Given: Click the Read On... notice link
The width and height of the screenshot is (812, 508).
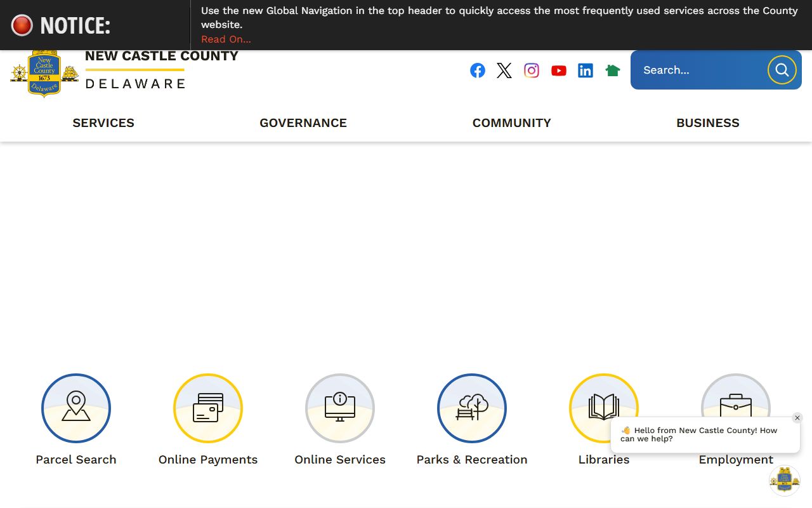Looking at the screenshot, I should tap(226, 39).
